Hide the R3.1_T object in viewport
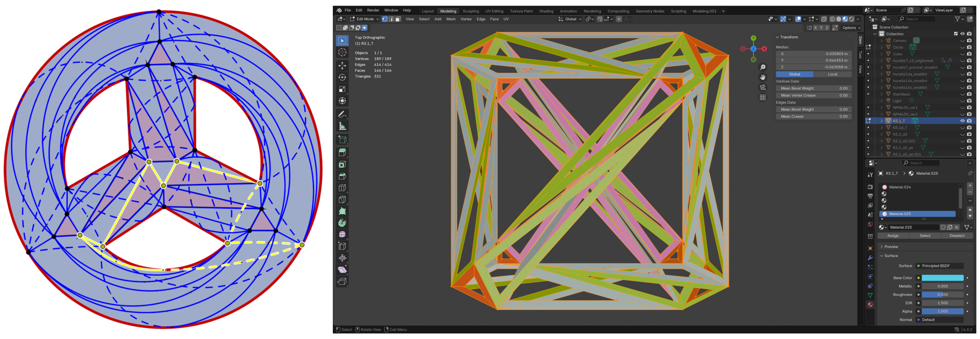 (962, 121)
